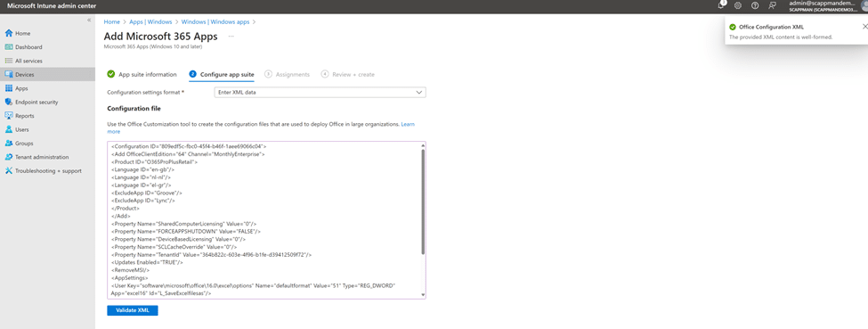Click the line '<Updates Enabled="TRUE"/>'
Image resolution: width=868 pixels, height=329 pixels.
pyautogui.click(x=147, y=261)
